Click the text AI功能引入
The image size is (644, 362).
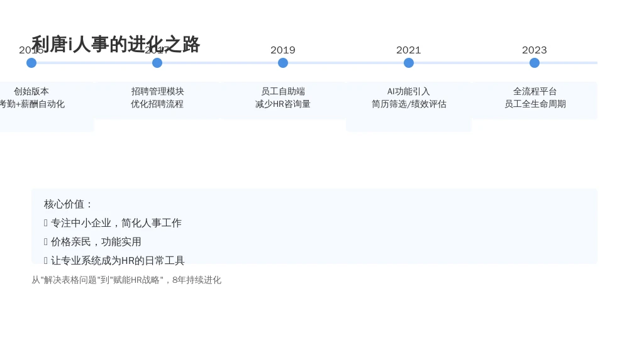(408, 92)
